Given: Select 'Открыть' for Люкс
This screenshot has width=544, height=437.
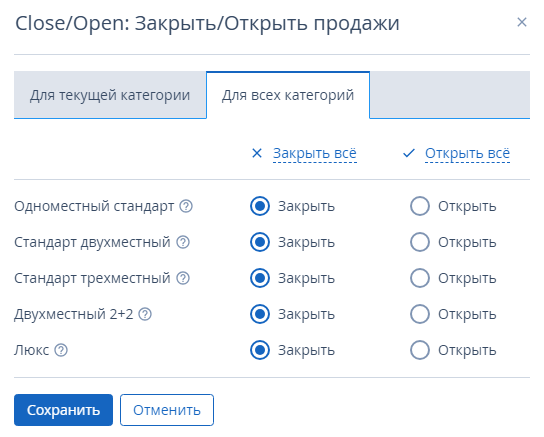Looking at the screenshot, I should click(x=420, y=350).
